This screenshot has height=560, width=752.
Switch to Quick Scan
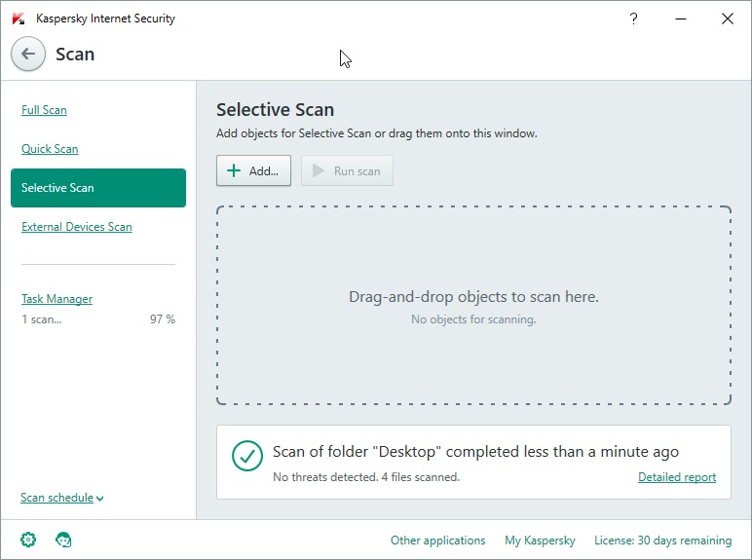click(50, 149)
